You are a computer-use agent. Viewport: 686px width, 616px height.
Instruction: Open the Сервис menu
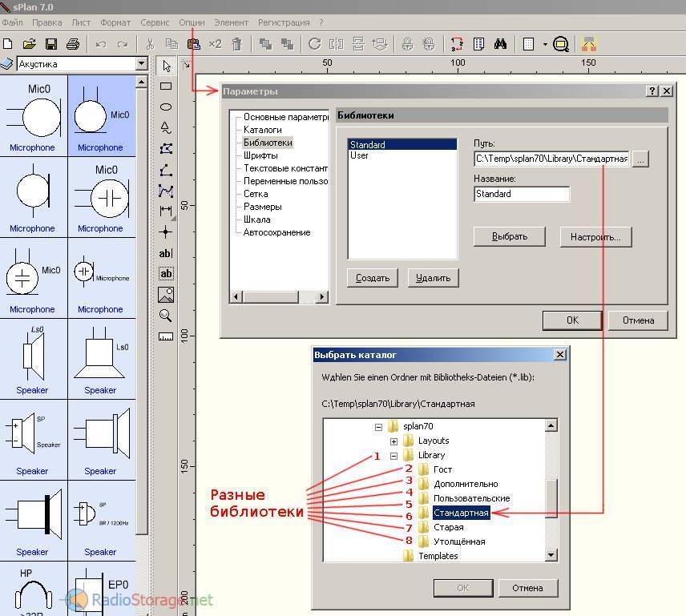point(155,23)
